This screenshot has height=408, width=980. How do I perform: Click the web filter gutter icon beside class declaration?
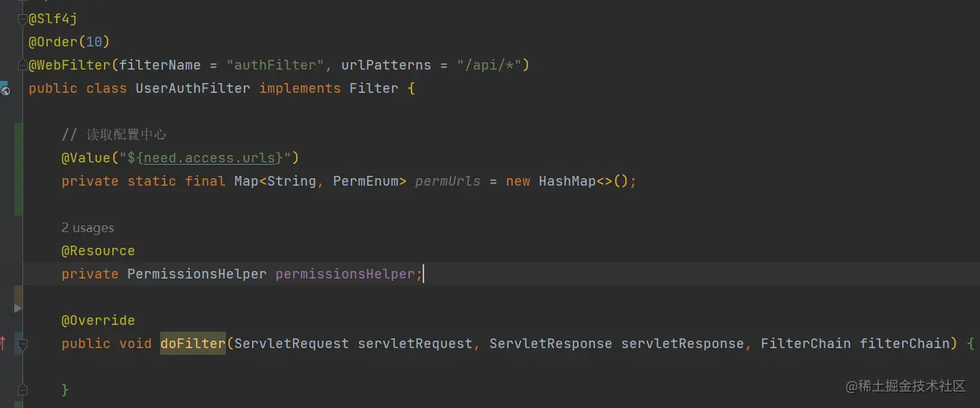(6, 90)
